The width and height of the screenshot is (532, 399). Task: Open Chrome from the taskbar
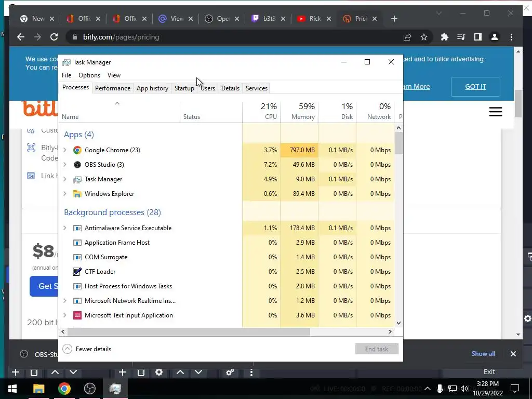[64, 389]
